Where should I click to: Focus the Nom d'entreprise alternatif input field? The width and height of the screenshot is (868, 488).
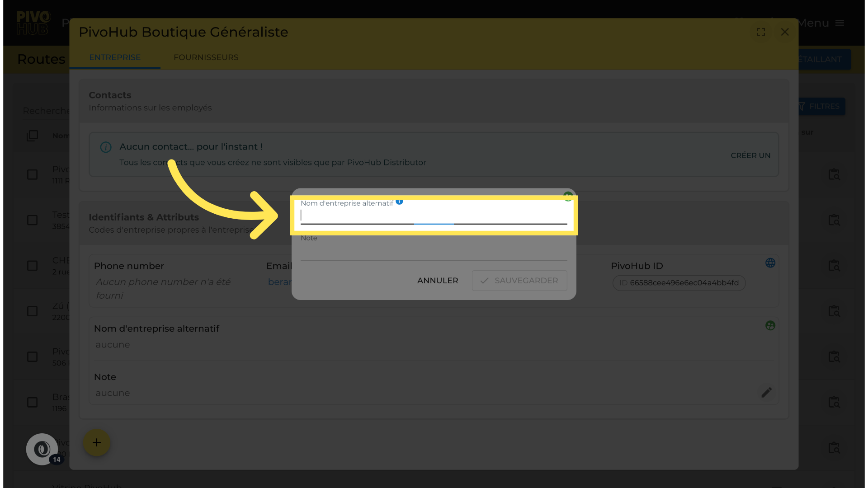(x=433, y=216)
